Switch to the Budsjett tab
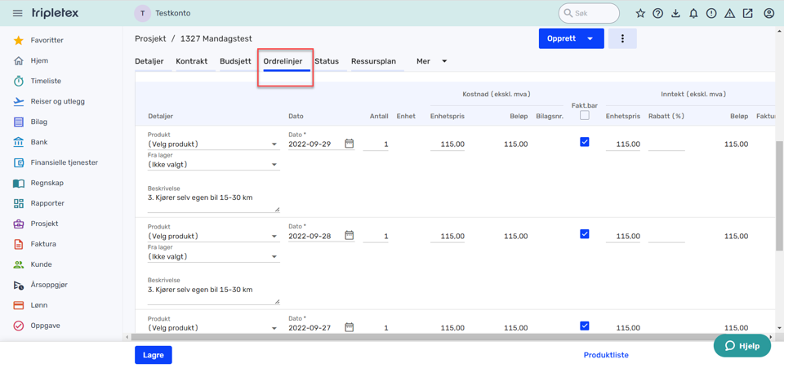785x370 pixels. 235,62
